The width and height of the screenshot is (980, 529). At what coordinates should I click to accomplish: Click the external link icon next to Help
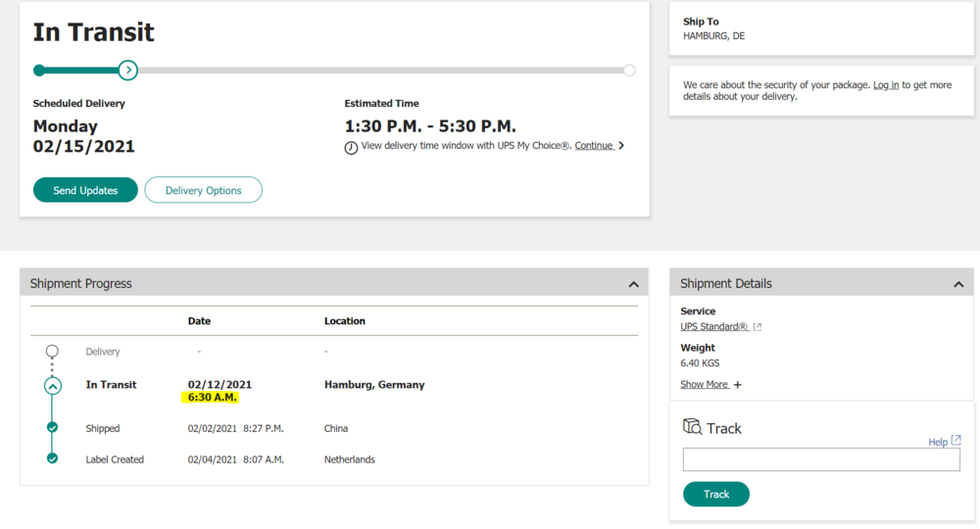[x=956, y=441]
